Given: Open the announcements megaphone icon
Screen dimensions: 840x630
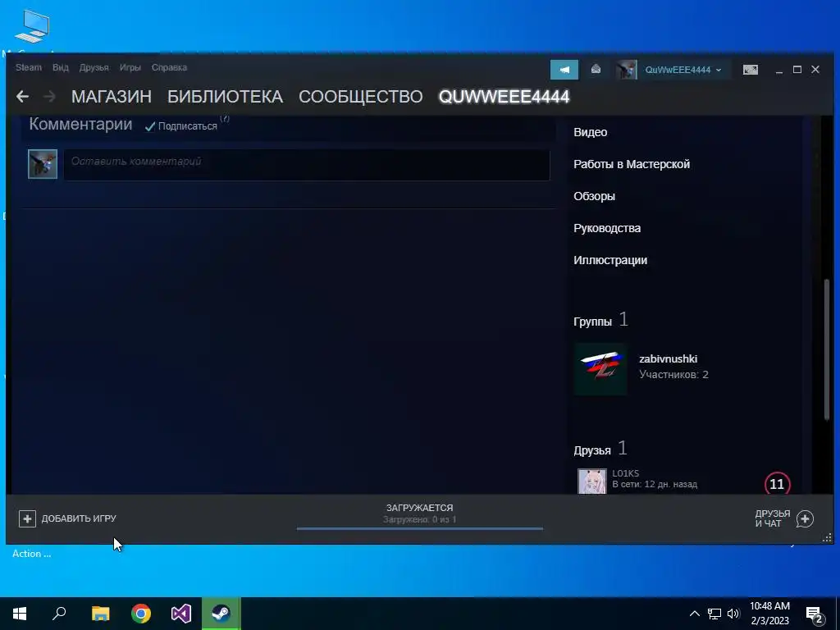Looking at the screenshot, I should pos(564,70).
